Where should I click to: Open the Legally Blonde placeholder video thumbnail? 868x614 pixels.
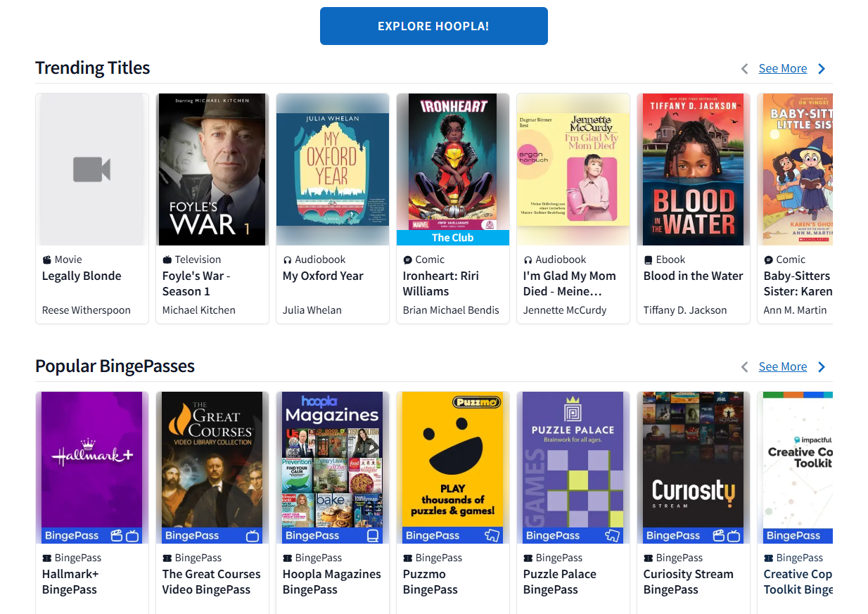pyautogui.click(x=92, y=170)
